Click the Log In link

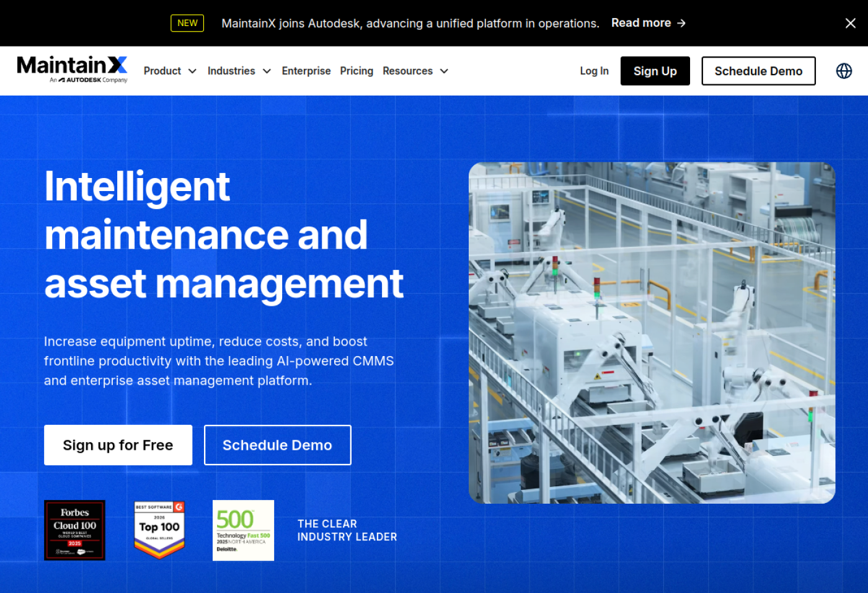tap(594, 71)
